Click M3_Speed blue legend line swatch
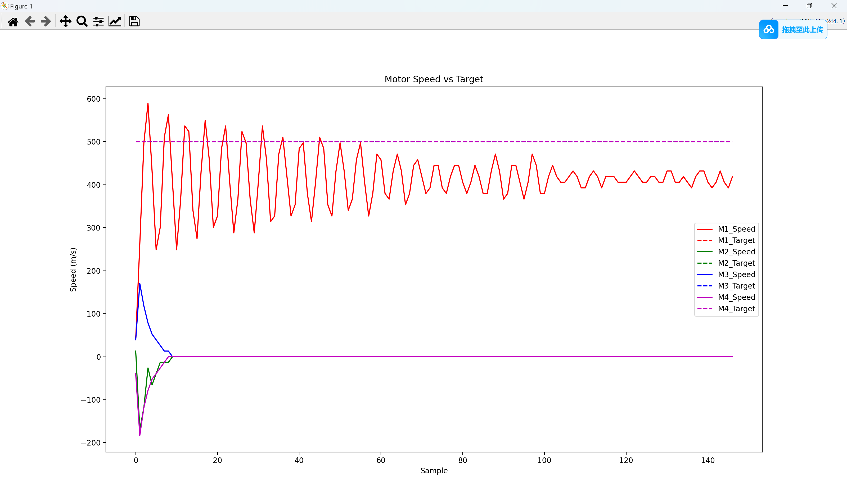This screenshot has height=504, width=847. click(x=704, y=274)
